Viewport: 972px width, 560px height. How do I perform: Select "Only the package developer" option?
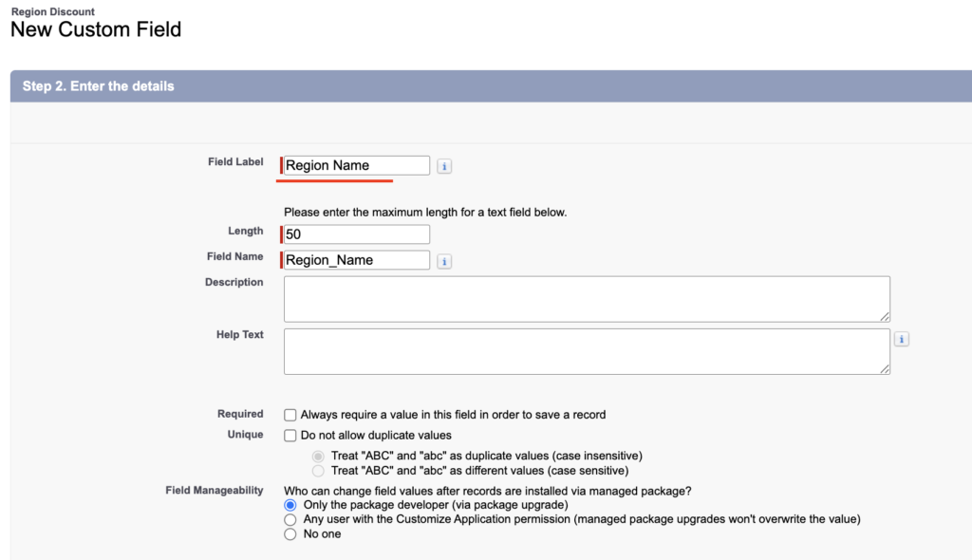point(290,505)
